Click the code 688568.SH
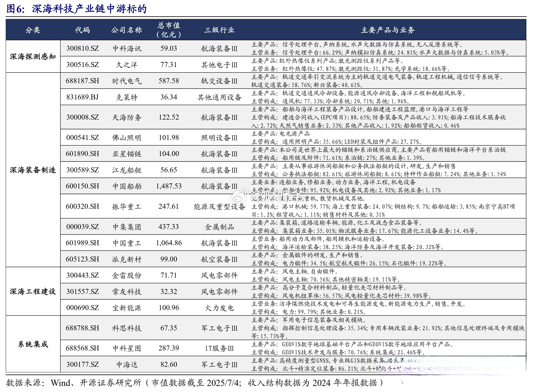Viewport: 536px width, 392px height. 83,348
